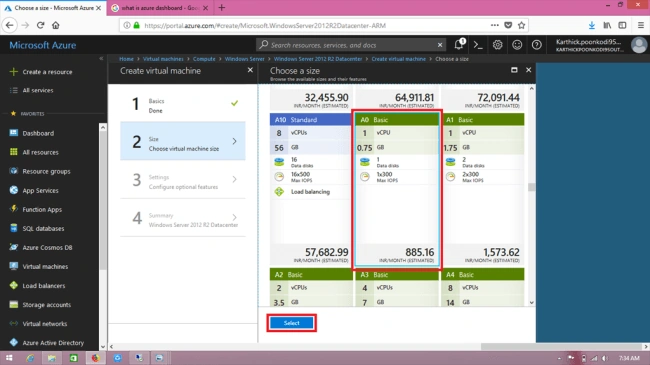This screenshot has height=365, width=650.
Task: Open App Services in the sidebar
Action: click(40, 190)
